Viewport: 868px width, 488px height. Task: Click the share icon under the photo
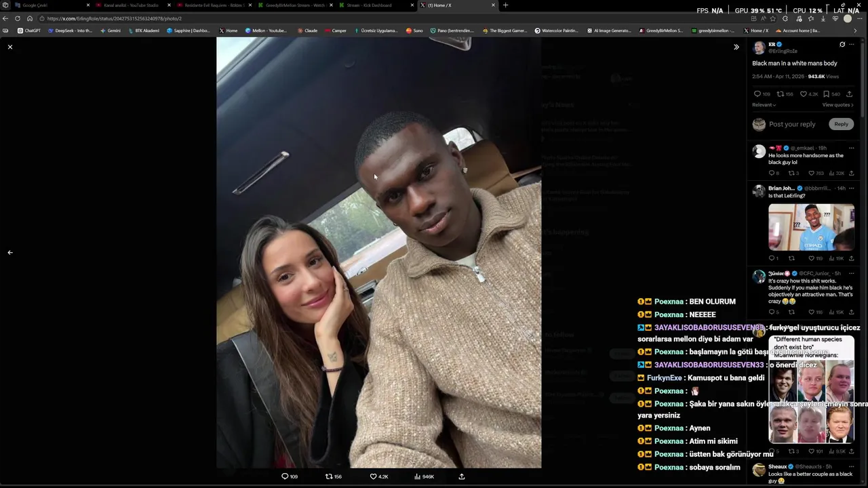pyautogui.click(x=462, y=476)
